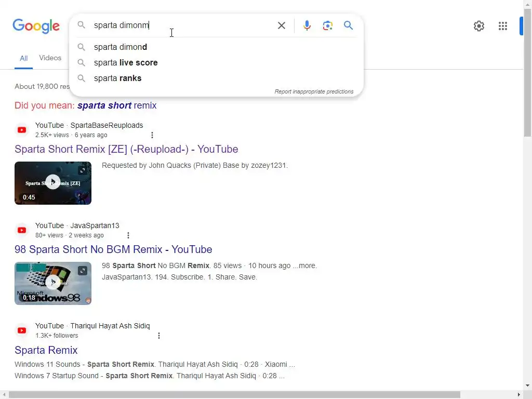Screen dimensions: 532x399
Task: Click search icon beside 'sparta live score' suggestion
Action: click(81, 62)
